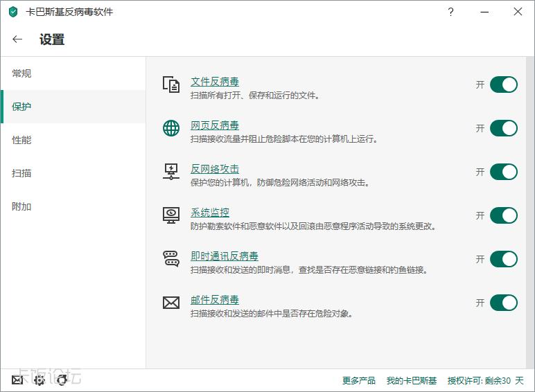Switch off 邮件反病毒 toggle
The height and width of the screenshot is (392, 535).
click(x=503, y=303)
